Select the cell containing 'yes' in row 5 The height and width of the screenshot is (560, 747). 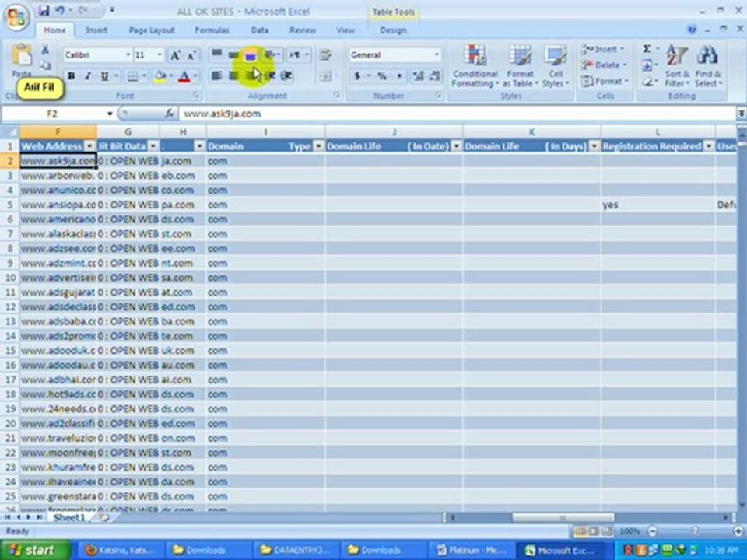(658, 205)
